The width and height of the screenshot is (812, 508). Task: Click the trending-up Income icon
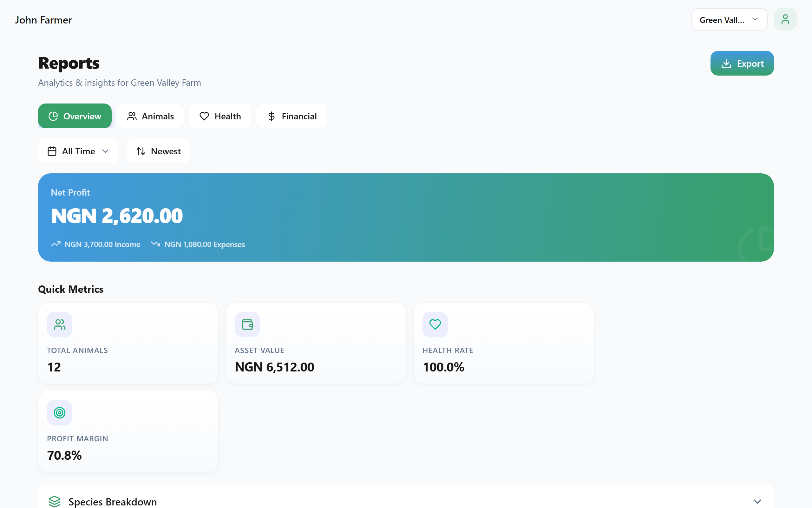click(56, 244)
